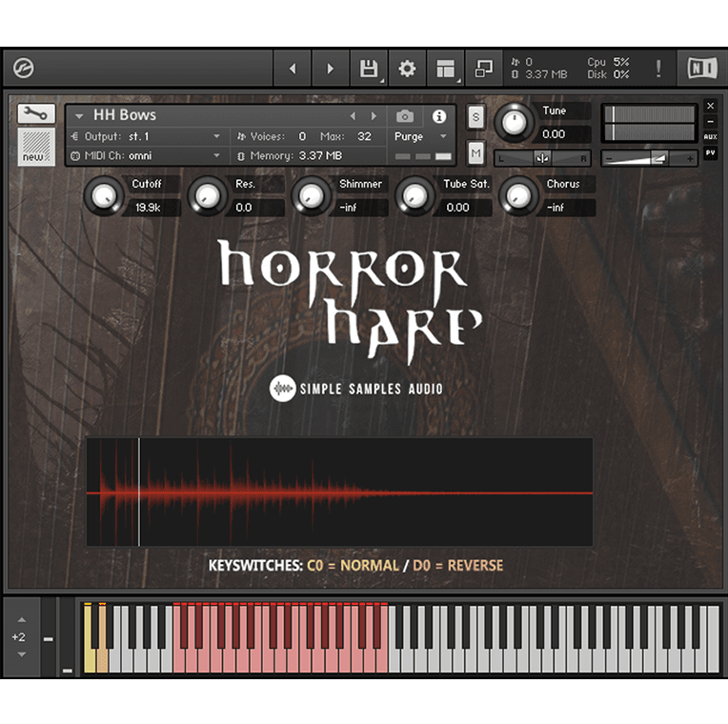Open the workspace layout panel icon
This screenshot has height=724, width=728.
446,69
